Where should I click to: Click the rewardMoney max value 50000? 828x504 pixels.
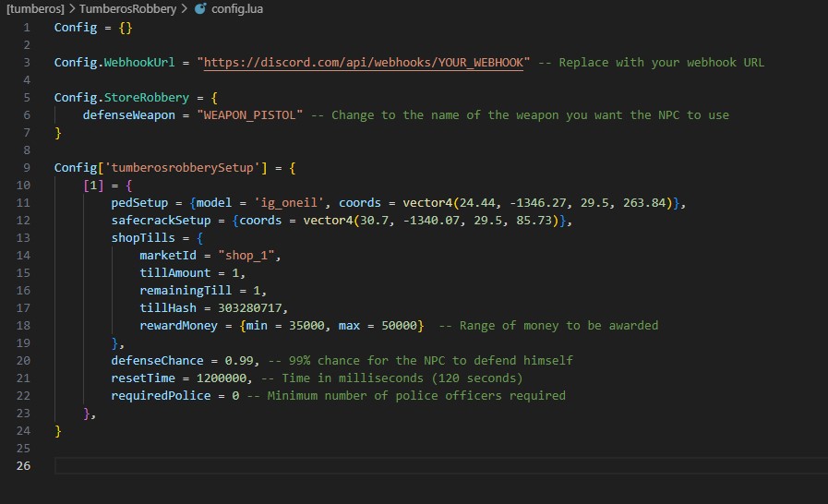pos(402,325)
